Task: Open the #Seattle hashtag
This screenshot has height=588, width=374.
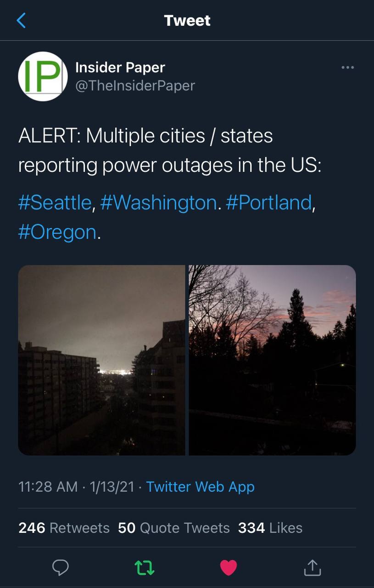Action: click(55, 203)
